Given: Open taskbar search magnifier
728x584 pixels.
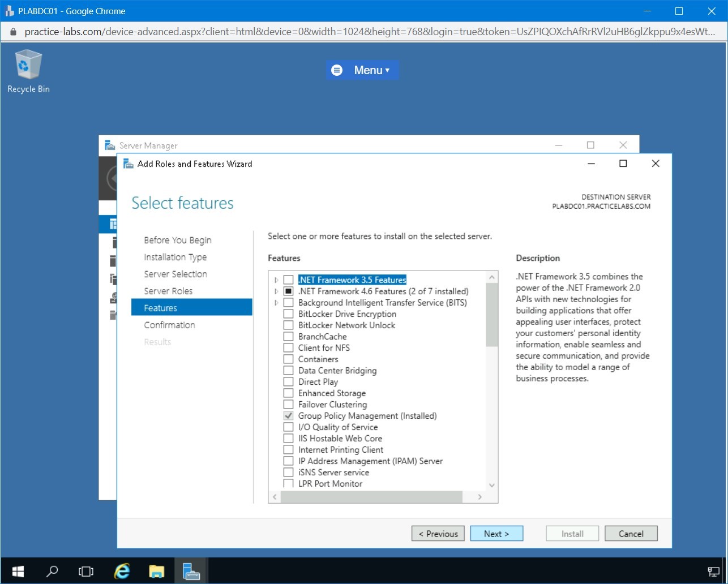Looking at the screenshot, I should [x=52, y=571].
